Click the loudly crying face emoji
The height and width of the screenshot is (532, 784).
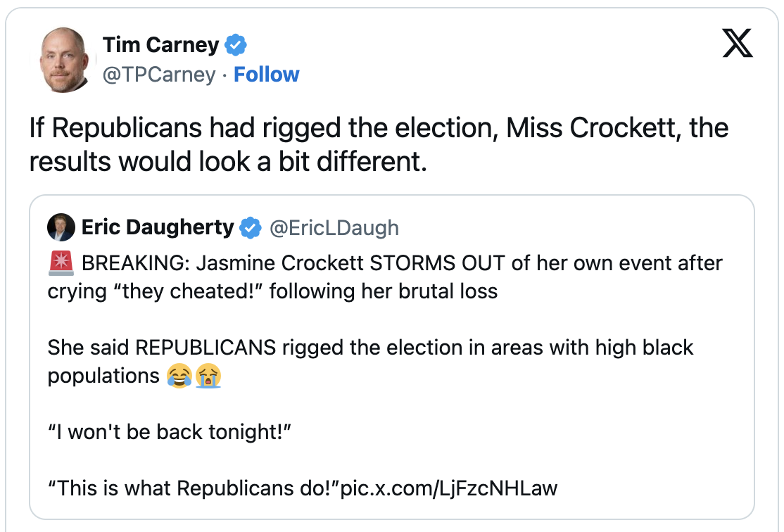208,376
